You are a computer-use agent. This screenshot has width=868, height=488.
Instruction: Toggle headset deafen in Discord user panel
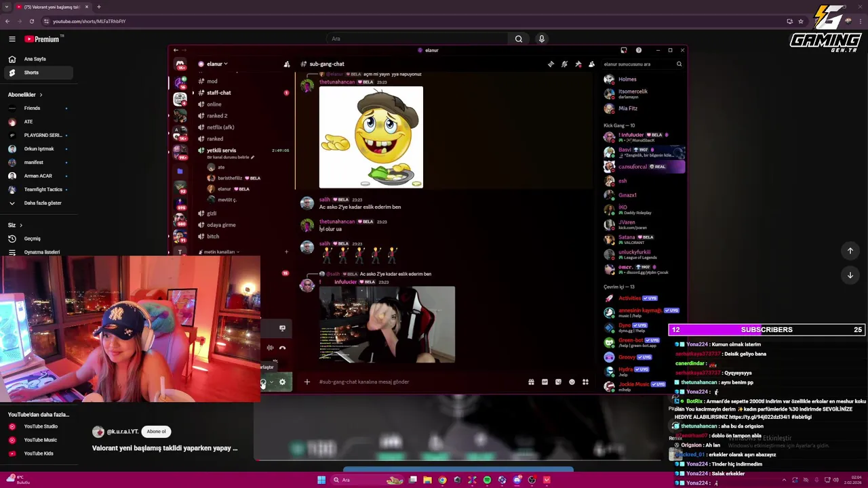[x=263, y=382]
